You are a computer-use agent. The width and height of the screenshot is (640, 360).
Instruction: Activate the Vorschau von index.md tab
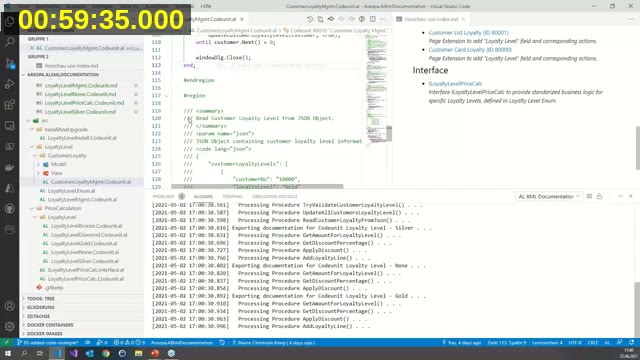(x=431, y=19)
